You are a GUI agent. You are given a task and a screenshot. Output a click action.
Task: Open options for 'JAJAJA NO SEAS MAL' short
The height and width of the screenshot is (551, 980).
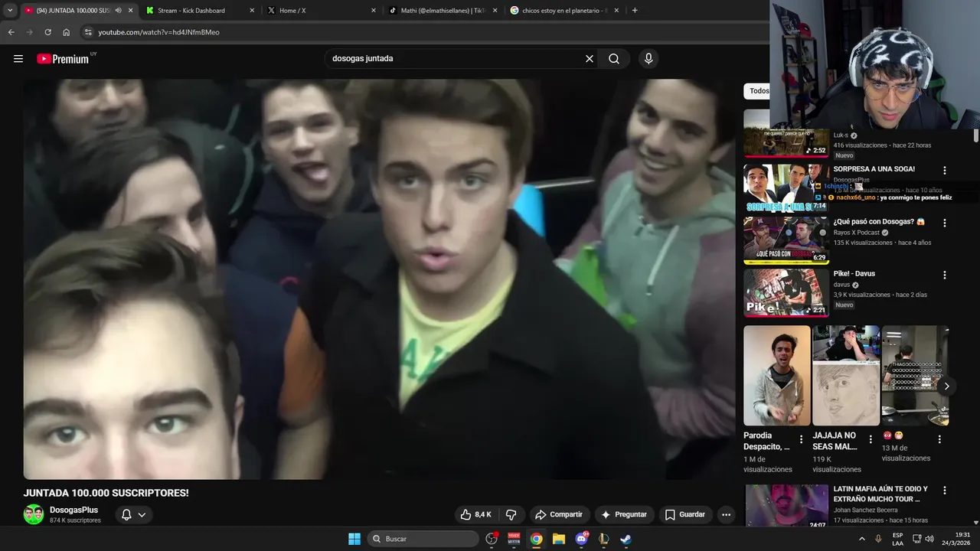coord(871,440)
